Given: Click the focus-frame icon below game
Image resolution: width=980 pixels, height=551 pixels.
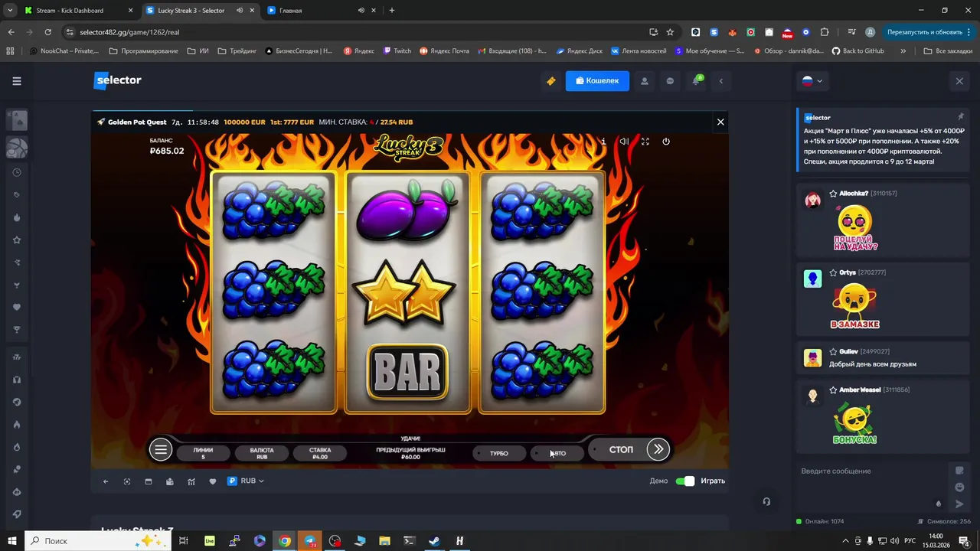Looking at the screenshot, I should point(127,481).
